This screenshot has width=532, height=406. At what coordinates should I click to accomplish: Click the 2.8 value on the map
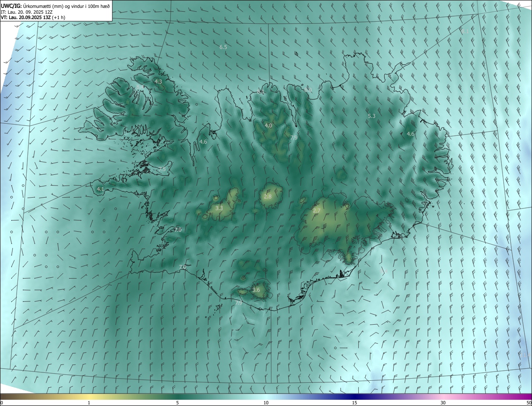268,196
